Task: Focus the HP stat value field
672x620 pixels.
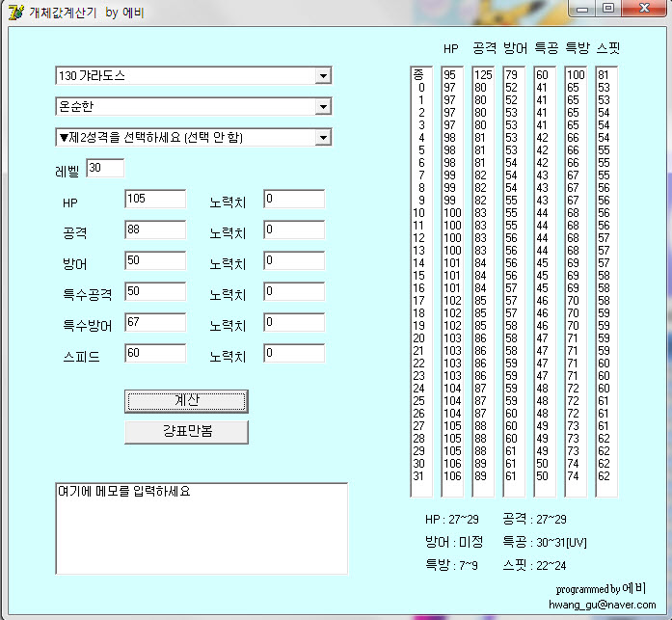Action: tap(154, 199)
